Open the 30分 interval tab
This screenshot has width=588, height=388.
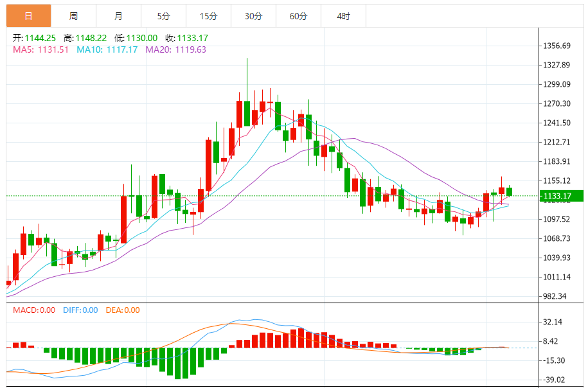[253, 16]
